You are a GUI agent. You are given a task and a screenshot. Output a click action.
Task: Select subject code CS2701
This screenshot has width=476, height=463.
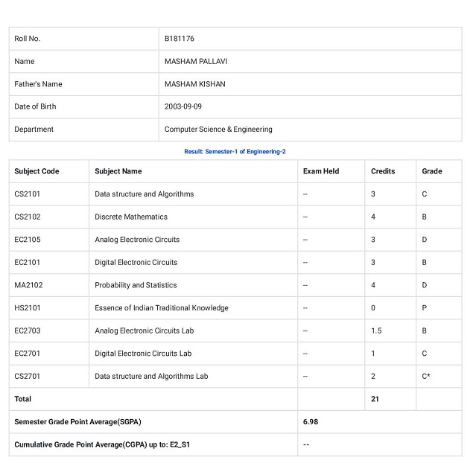tap(28, 376)
